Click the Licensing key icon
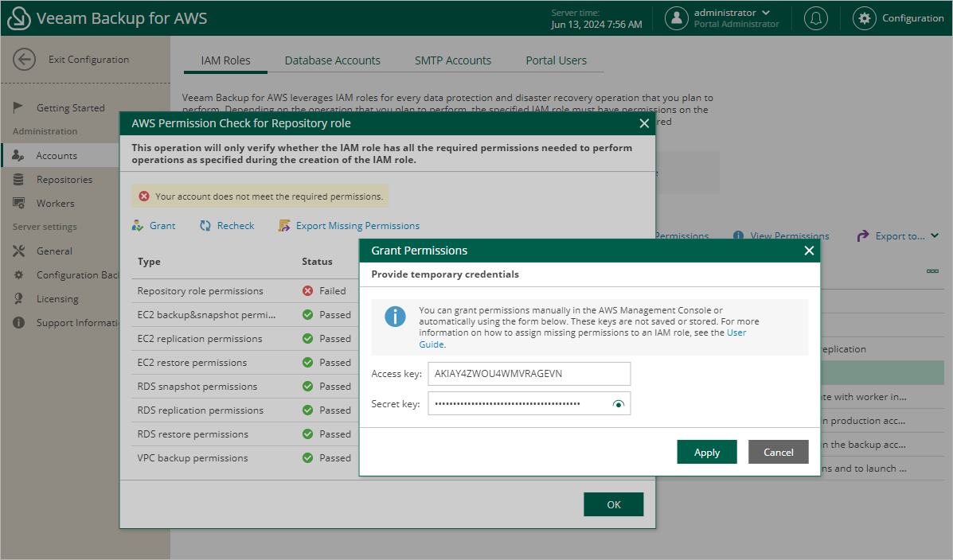 click(19, 299)
